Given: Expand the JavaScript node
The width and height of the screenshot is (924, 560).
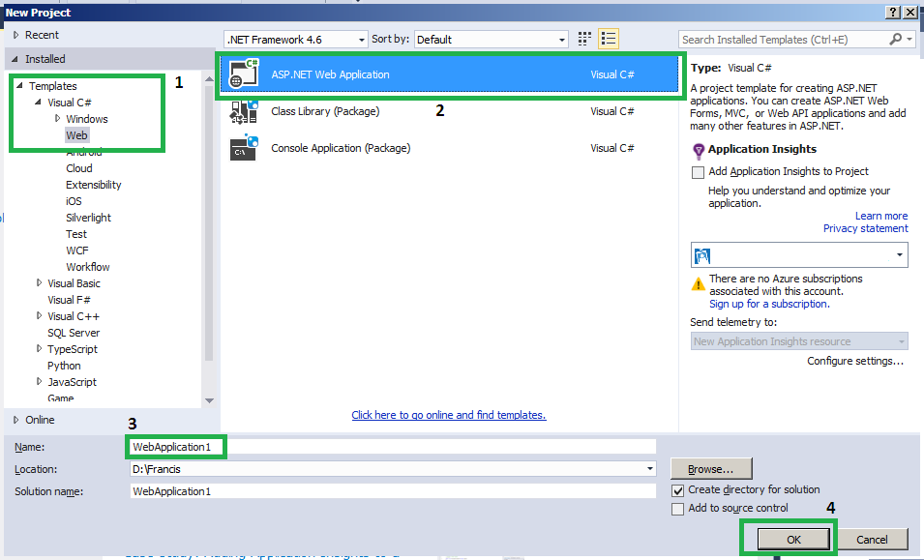Looking at the screenshot, I should 39,382.
